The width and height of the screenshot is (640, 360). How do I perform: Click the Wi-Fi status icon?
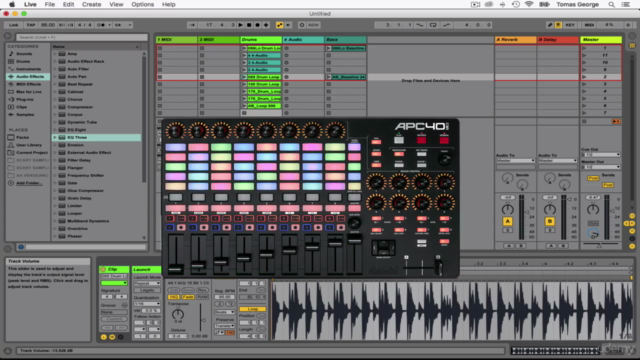pyautogui.click(x=529, y=4)
